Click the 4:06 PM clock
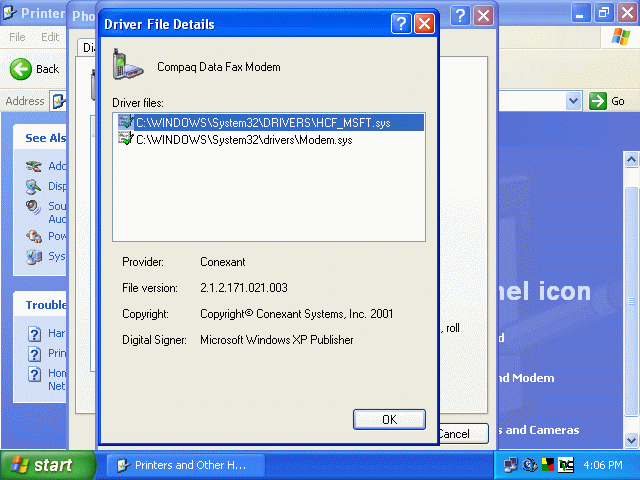The height and width of the screenshot is (480, 640). click(603, 465)
